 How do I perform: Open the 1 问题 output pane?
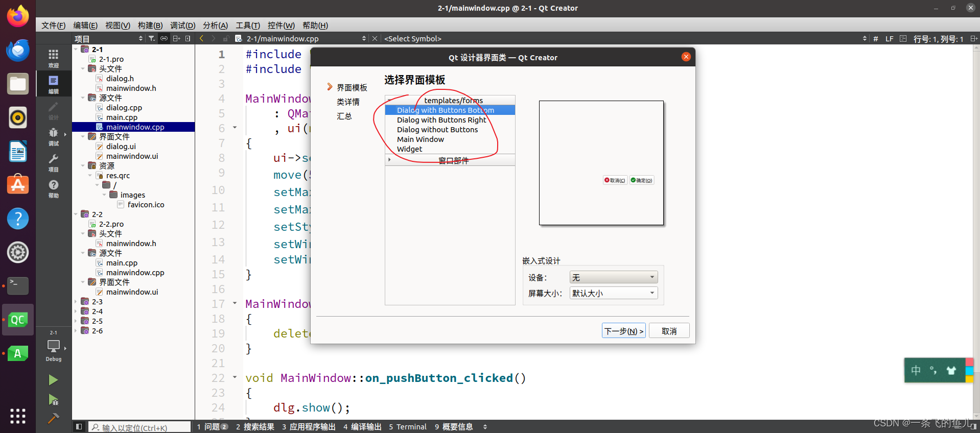(212, 427)
